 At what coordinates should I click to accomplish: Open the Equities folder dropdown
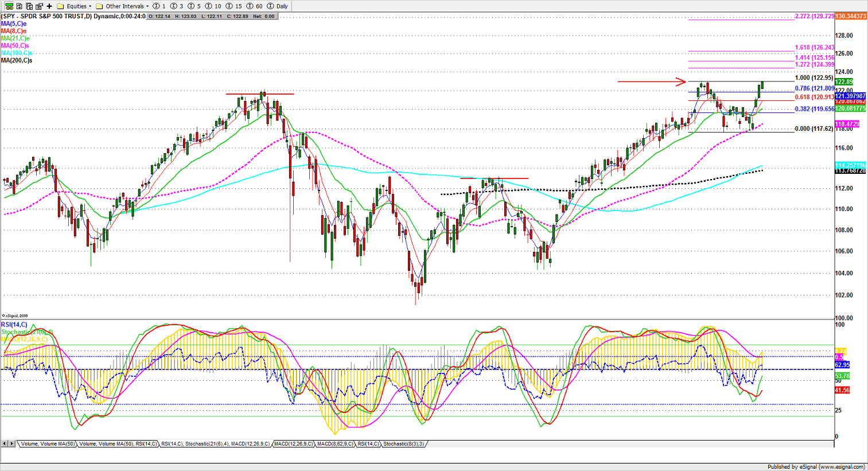click(x=75, y=6)
